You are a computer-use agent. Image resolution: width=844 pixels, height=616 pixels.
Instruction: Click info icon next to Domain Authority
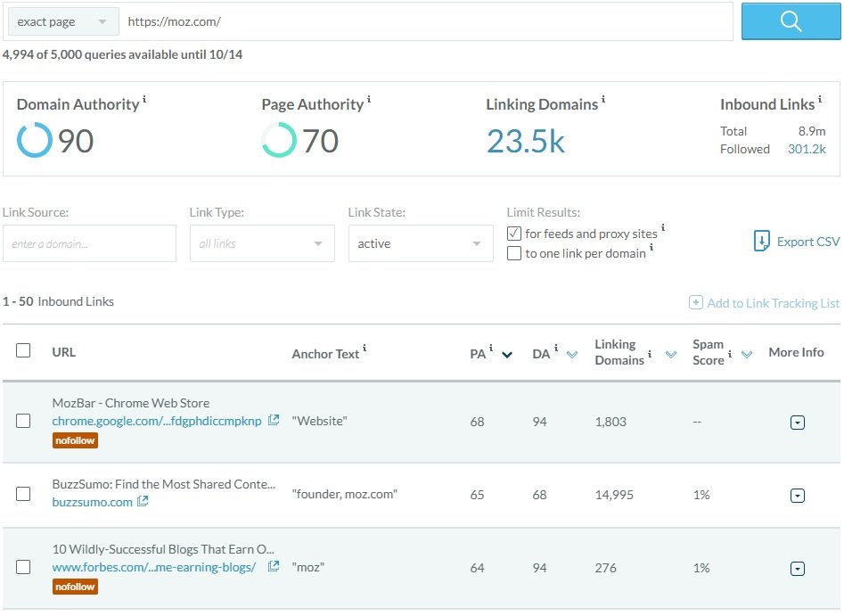point(144,100)
